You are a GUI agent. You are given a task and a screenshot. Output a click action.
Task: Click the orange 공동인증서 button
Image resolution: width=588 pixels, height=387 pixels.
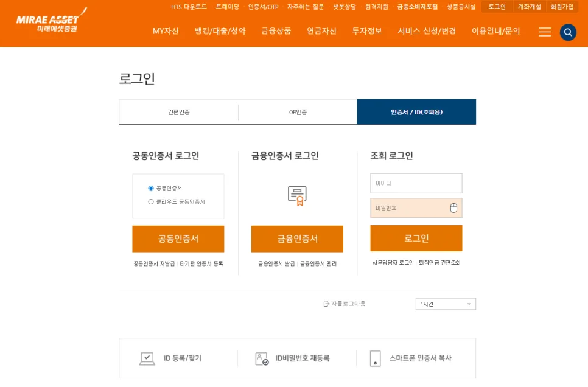pyautogui.click(x=178, y=239)
